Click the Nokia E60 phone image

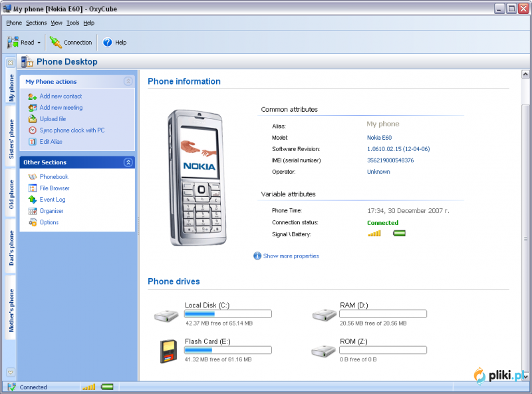pyautogui.click(x=197, y=178)
